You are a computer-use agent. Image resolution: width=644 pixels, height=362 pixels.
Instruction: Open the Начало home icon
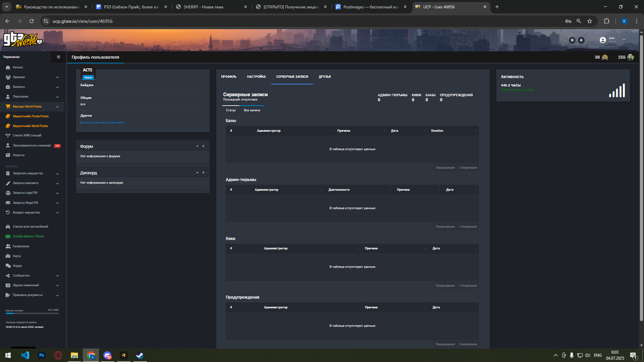pyautogui.click(x=8, y=67)
